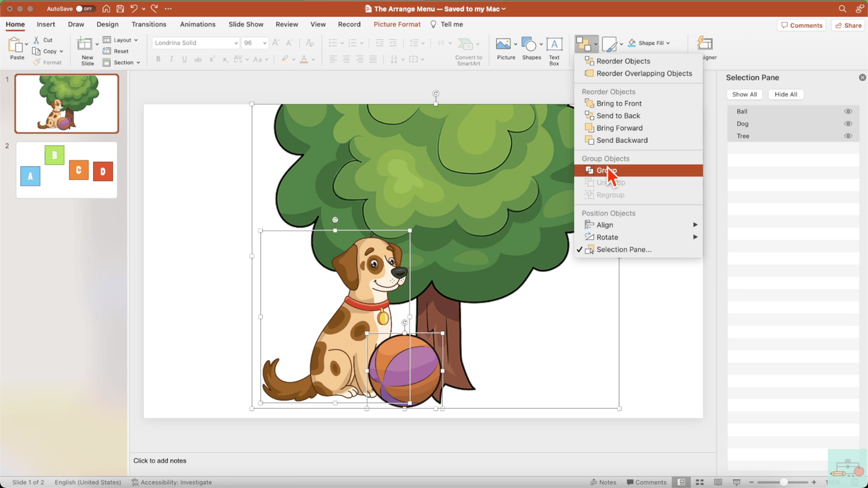This screenshot has height=488, width=868.
Task: Click the Home icon in title bar
Action: pyautogui.click(x=106, y=9)
